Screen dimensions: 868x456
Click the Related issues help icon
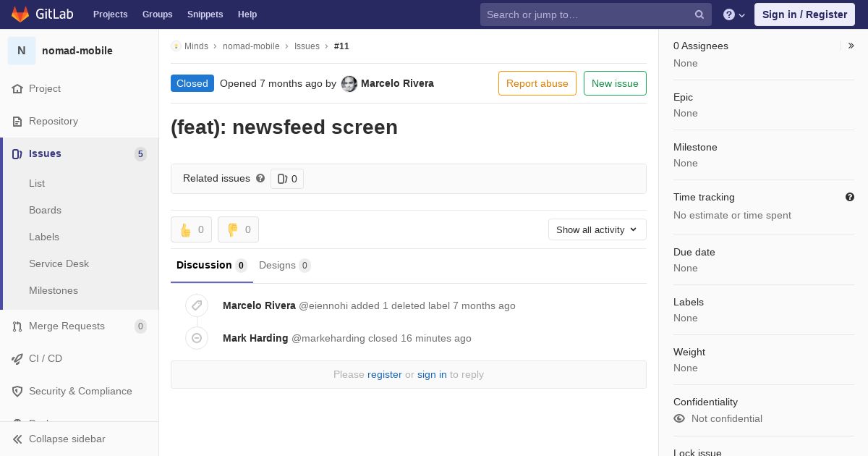260,178
